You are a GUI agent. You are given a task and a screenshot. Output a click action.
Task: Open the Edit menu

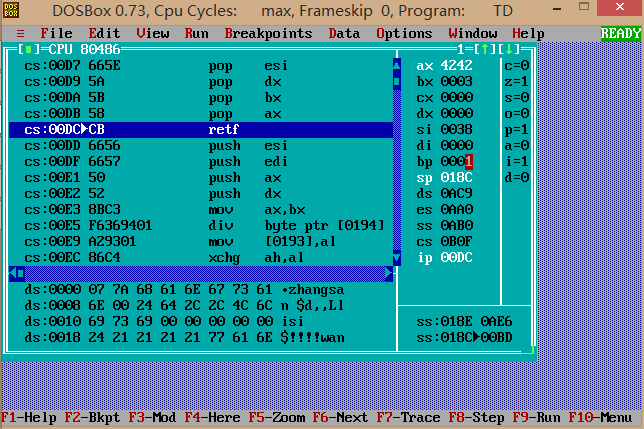[x=104, y=33]
